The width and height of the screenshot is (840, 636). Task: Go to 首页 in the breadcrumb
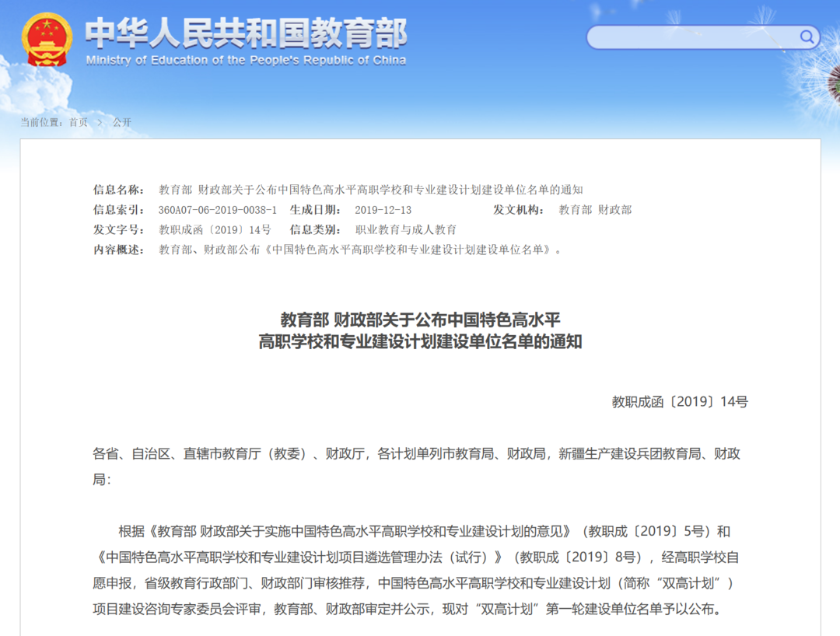[78, 123]
